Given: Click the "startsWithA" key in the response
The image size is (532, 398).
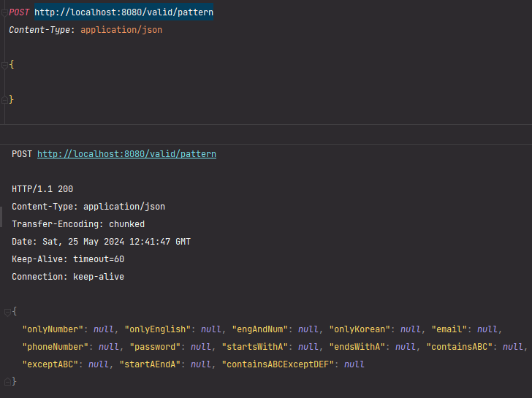Looking at the screenshot, I should click(255, 347).
